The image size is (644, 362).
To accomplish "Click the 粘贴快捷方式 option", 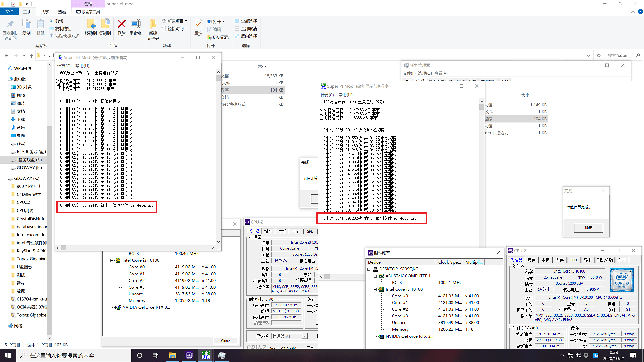I will tap(64, 36).
